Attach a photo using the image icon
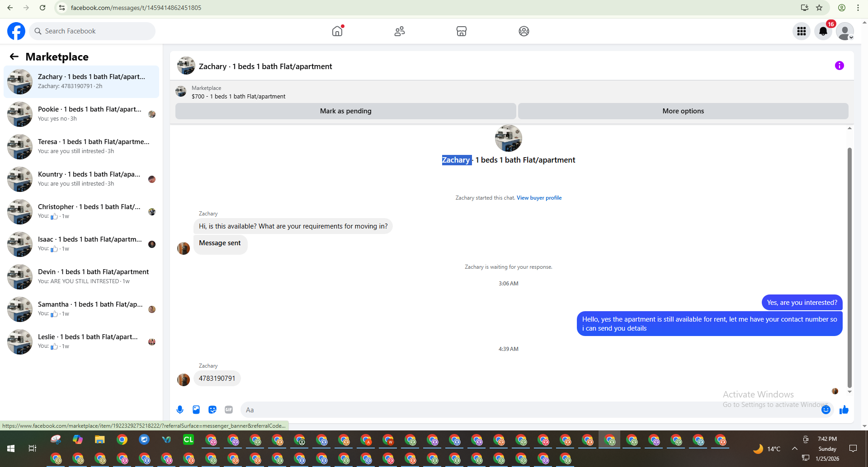This screenshot has height=467, width=868. click(196, 410)
